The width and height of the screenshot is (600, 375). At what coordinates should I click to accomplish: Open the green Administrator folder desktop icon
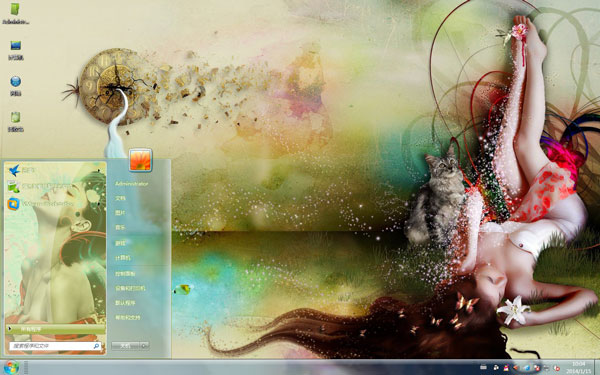coord(15,13)
